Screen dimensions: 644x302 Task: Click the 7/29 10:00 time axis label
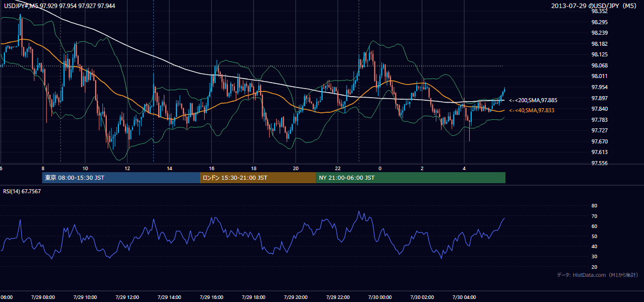pyautogui.click(x=85, y=297)
